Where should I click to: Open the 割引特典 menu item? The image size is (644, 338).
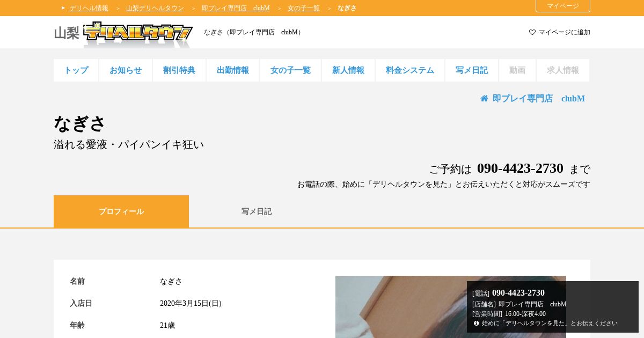click(179, 70)
